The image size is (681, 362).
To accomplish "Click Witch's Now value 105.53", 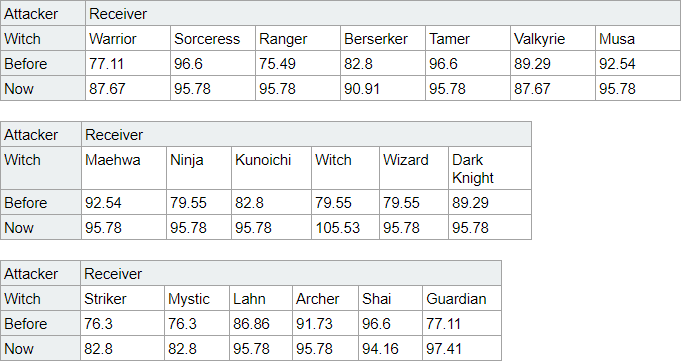I will click(x=345, y=227).
